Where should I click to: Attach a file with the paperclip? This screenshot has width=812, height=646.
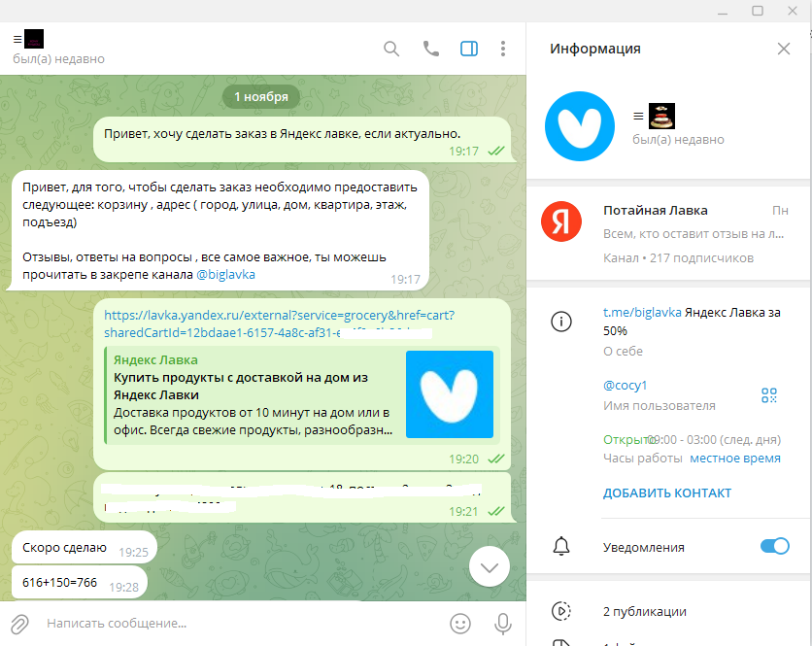[20, 624]
